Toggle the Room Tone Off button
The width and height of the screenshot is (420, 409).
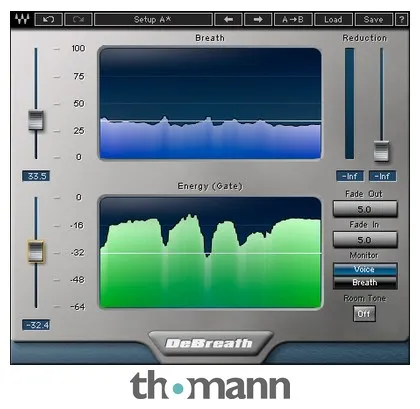click(x=364, y=314)
